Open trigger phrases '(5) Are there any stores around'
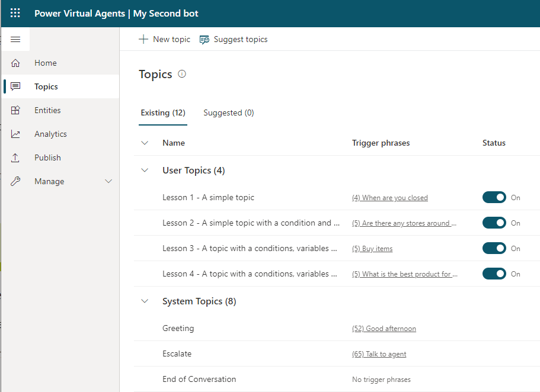Viewport: 540px width, 392px height. coord(404,223)
